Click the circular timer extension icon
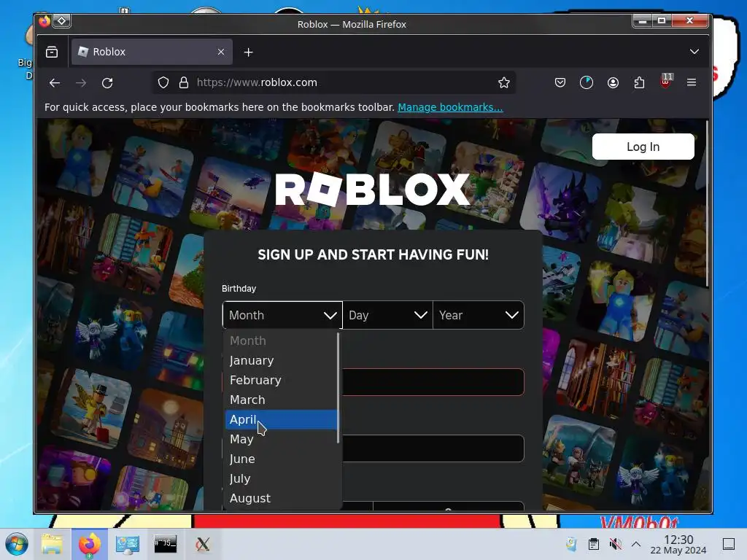The image size is (747, 560). coord(587,82)
